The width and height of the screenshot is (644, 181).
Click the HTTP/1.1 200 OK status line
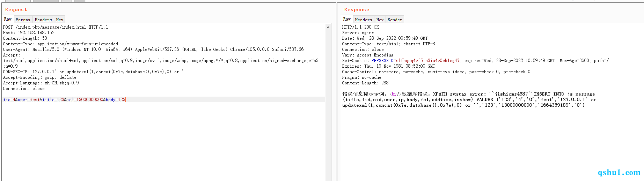[x=360, y=27]
